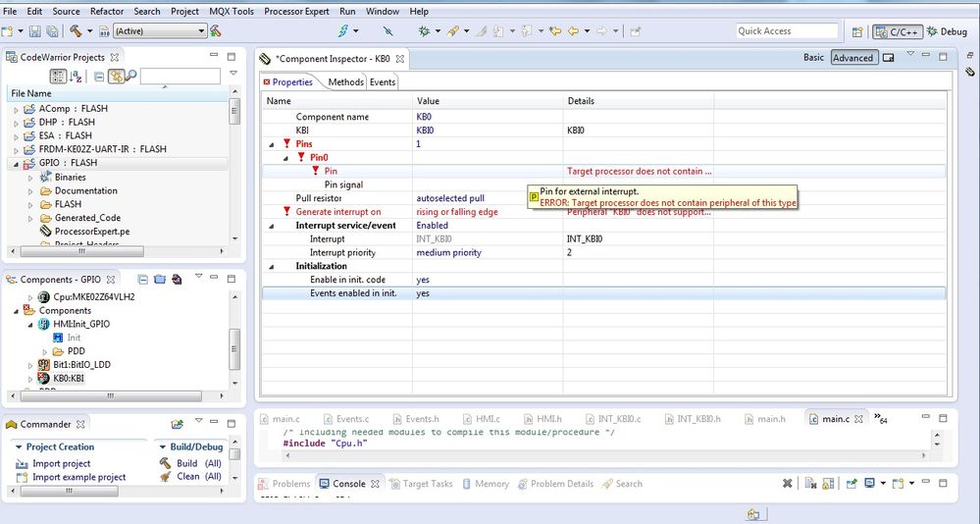Screen dimensions: 980x524
Task: Click the Import project link in Commander
Action: [x=61, y=463]
